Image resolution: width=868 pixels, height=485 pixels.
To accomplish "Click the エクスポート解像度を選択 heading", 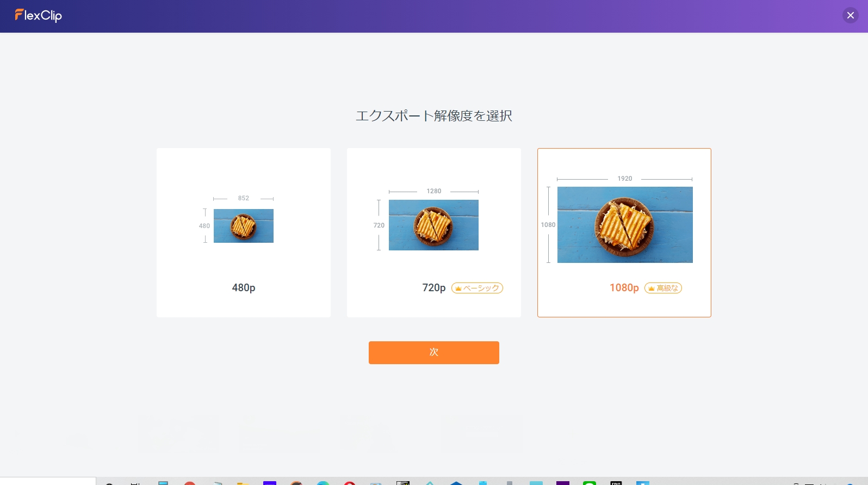I will 434,116.
